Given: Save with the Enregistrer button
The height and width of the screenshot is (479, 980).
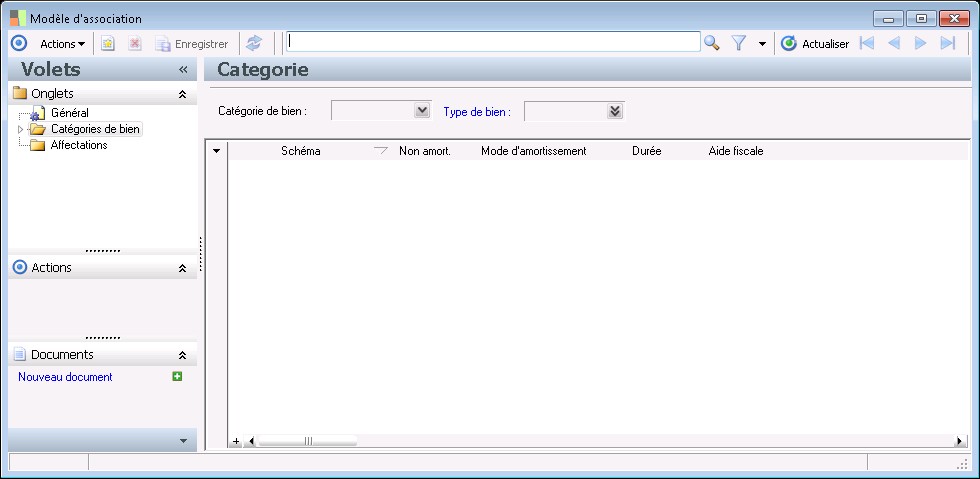Looking at the screenshot, I should (192, 44).
